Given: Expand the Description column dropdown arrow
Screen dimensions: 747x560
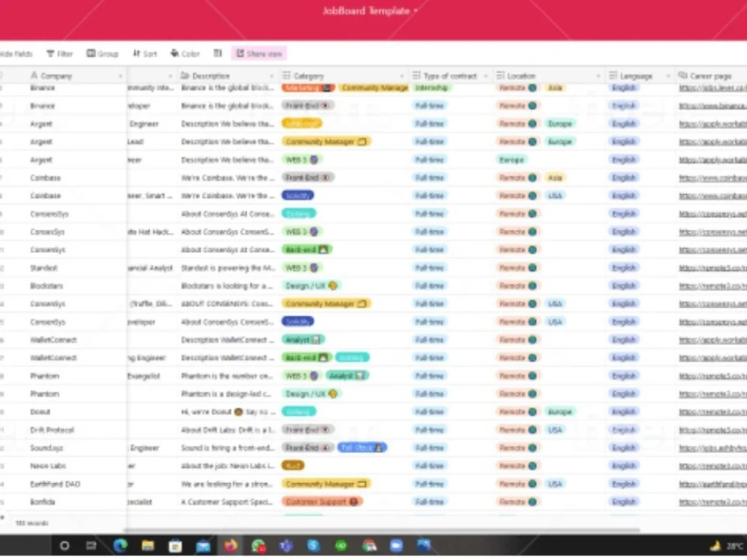Looking at the screenshot, I should [272, 76].
